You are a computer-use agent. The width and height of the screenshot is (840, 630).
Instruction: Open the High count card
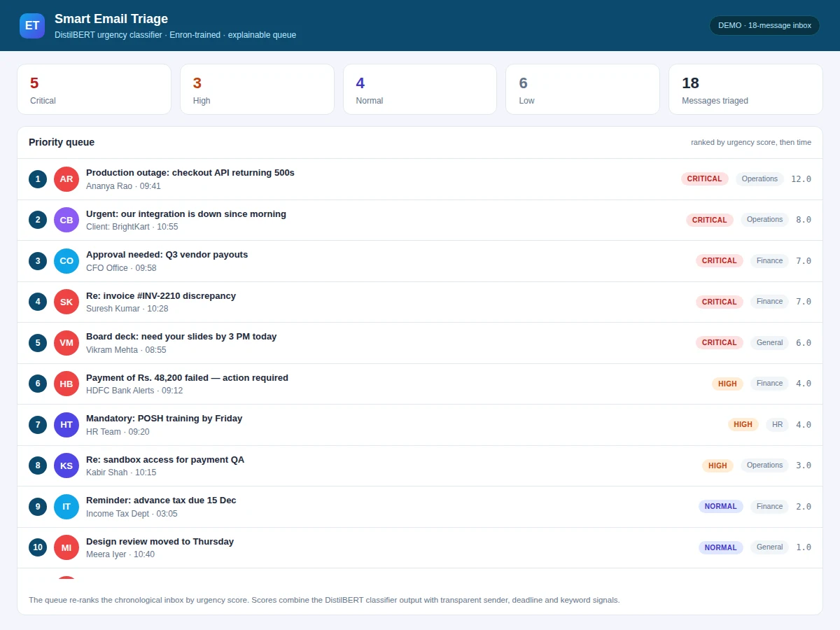coord(257,90)
